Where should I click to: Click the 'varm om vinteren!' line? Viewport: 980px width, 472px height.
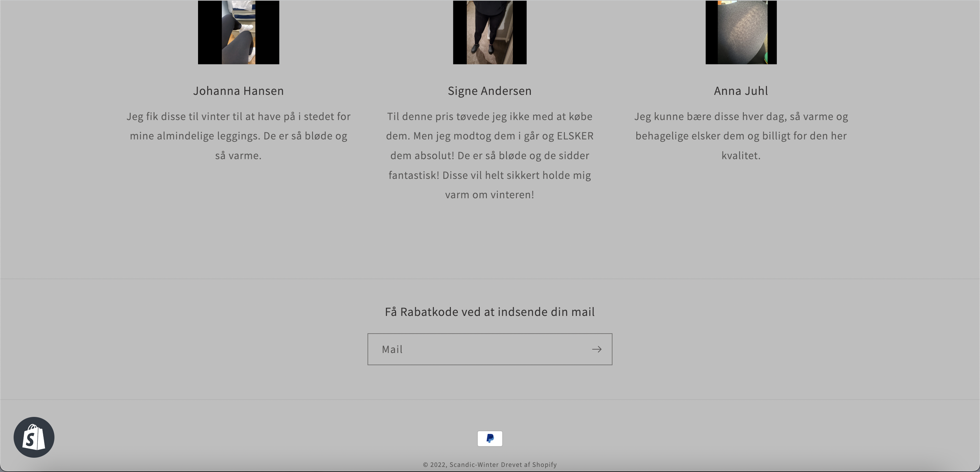point(490,195)
